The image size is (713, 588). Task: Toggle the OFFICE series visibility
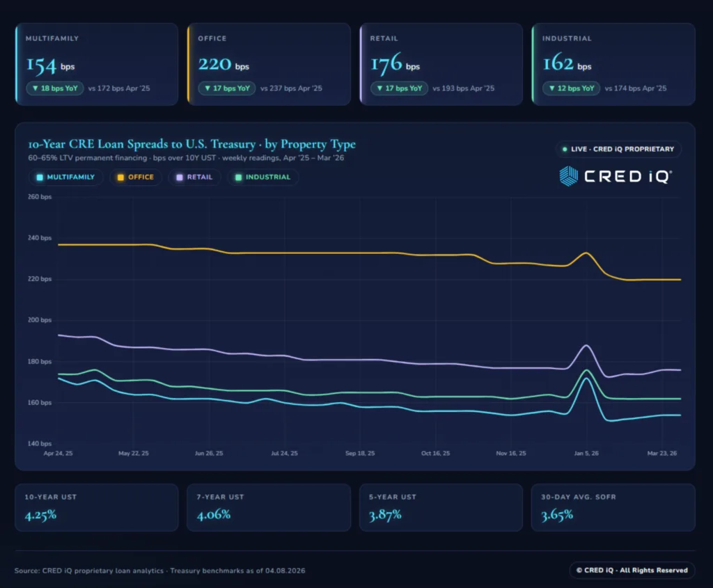click(x=136, y=177)
